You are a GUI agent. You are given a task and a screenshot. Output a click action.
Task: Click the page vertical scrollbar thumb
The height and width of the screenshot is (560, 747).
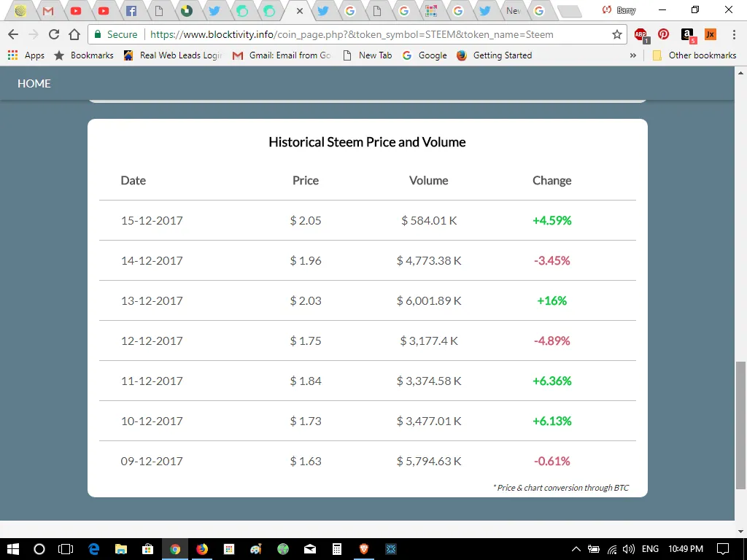[740, 425]
